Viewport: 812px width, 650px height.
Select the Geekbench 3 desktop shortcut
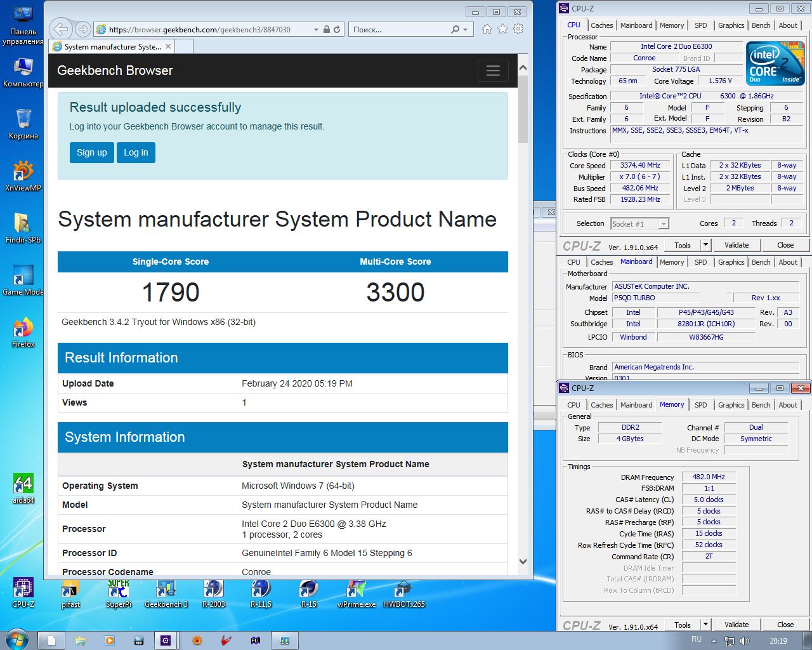166,593
